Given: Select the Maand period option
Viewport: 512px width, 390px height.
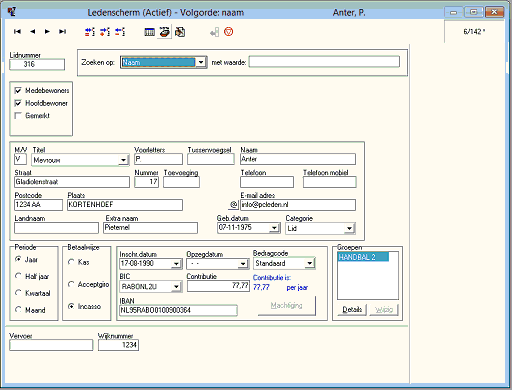Looking at the screenshot, I should tap(18, 310).
